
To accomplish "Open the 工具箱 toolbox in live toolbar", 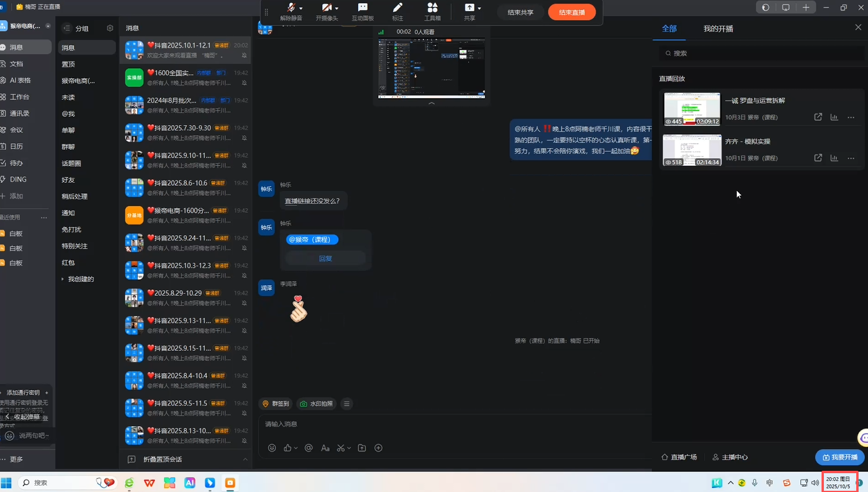I will [x=432, y=11].
